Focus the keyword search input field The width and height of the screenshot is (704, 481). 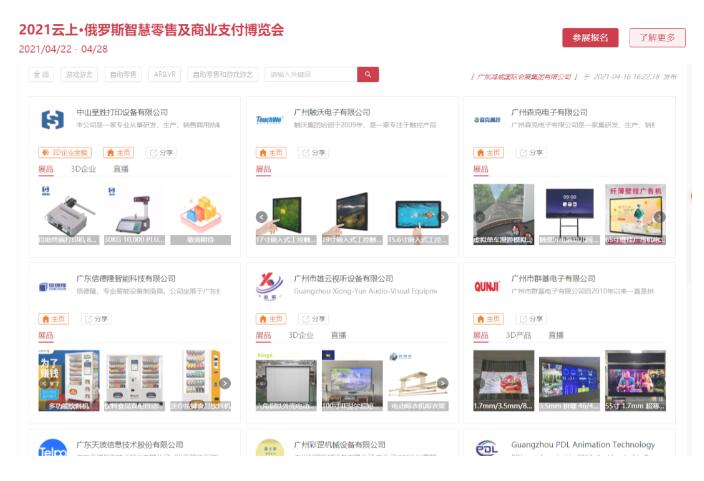311,75
